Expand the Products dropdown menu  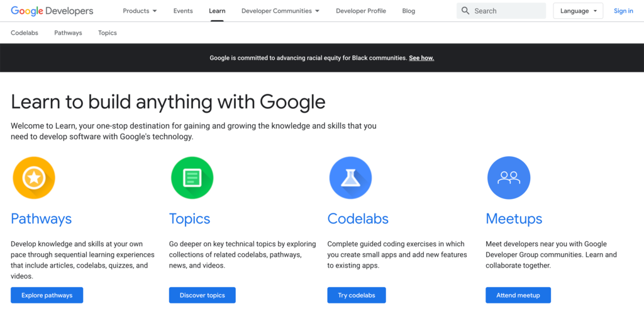pos(140,11)
